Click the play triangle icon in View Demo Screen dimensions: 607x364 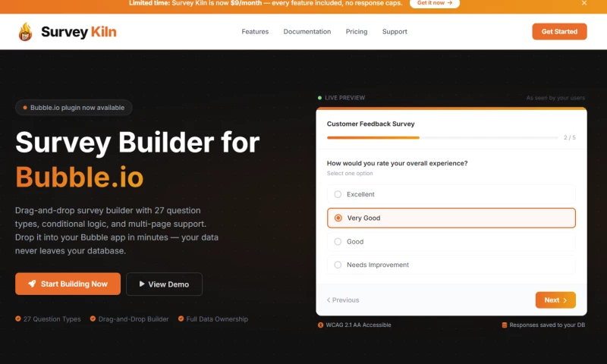click(x=142, y=284)
